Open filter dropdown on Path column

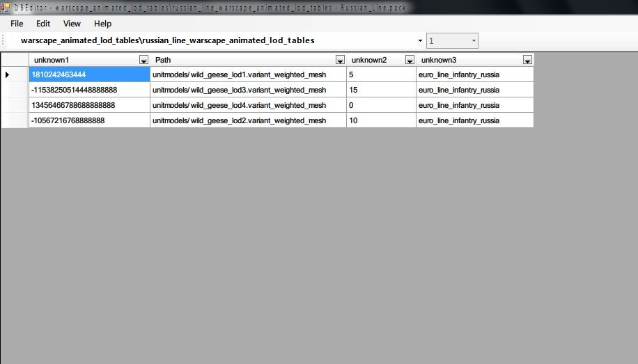[x=341, y=60]
